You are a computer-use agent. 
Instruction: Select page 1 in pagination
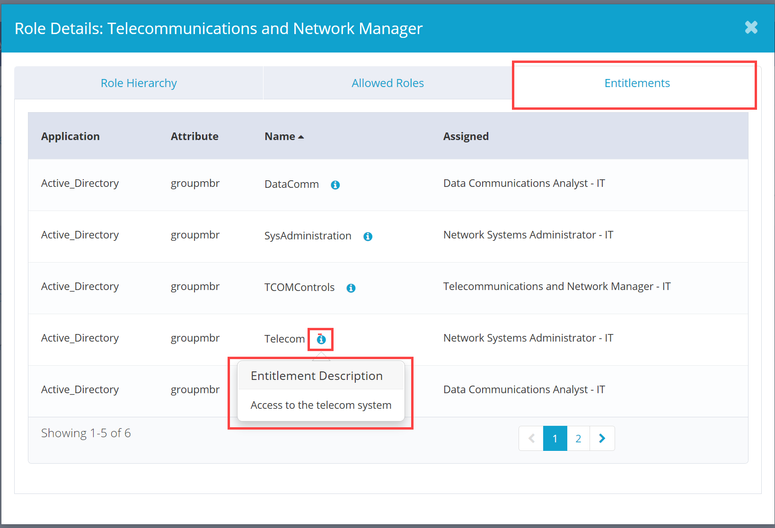555,438
